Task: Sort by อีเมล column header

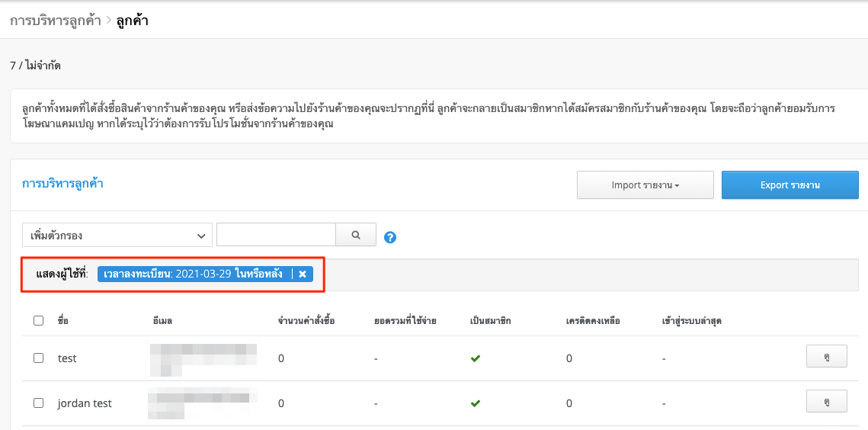Action: click(162, 321)
